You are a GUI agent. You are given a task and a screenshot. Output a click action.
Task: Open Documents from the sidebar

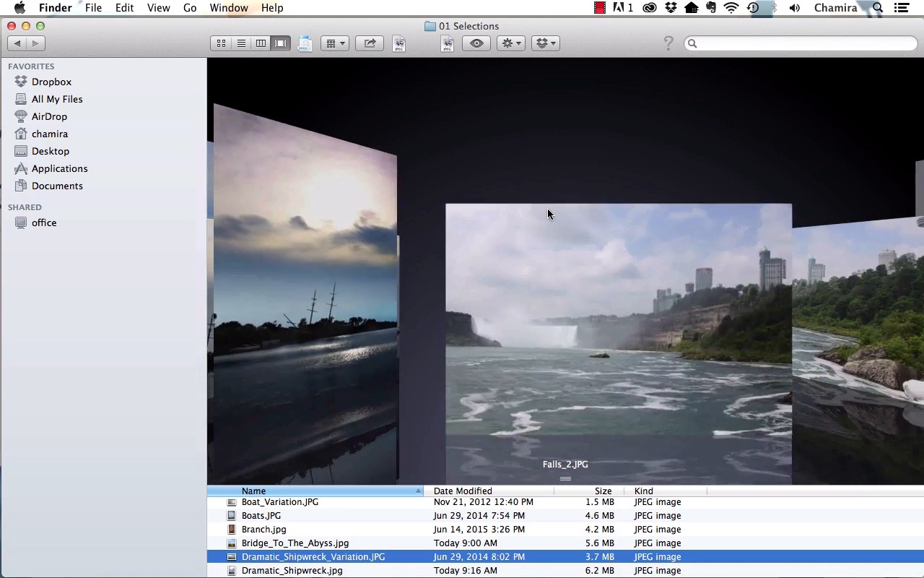pyautogui.click(x=57, y=186)
